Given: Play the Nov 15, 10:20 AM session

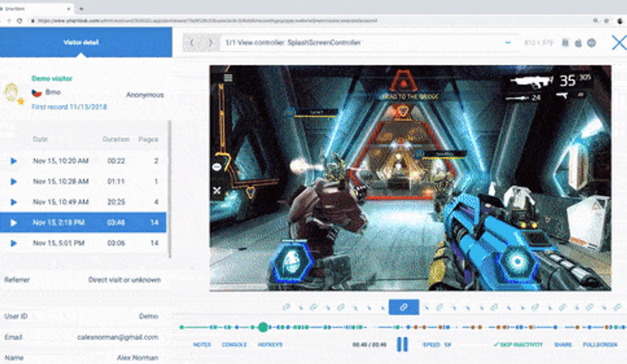Looking at the screenshot, I should (14, 161).
